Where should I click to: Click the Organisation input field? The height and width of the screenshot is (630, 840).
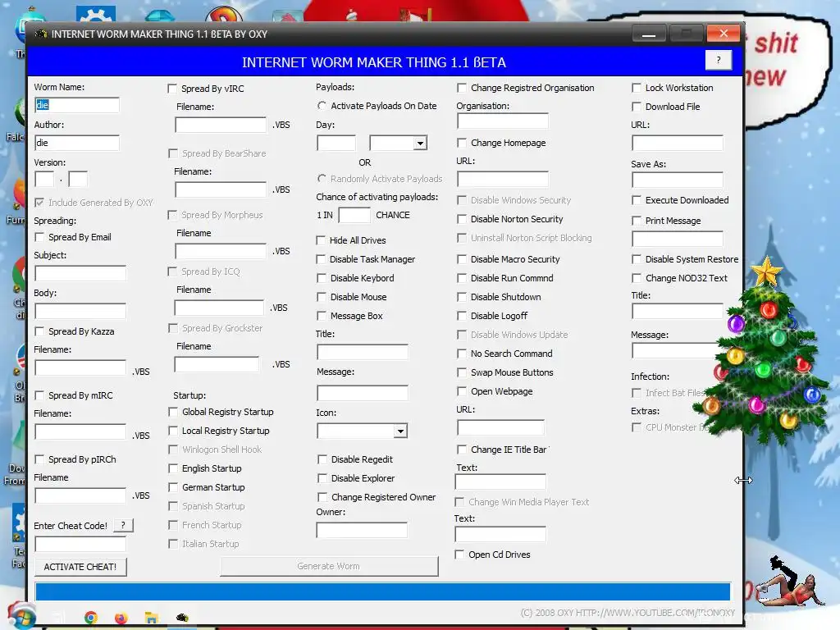(x=503, y=121)
